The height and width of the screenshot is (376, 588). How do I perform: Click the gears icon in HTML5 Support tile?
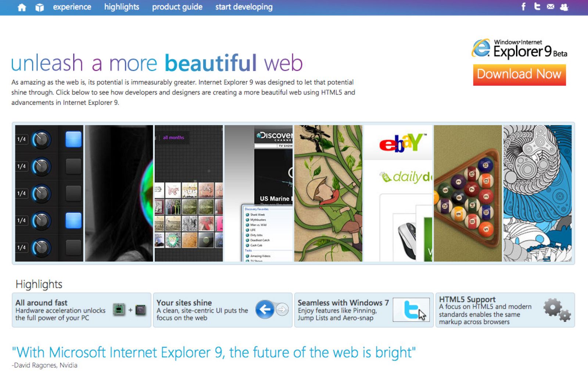[x=557, y=310]
